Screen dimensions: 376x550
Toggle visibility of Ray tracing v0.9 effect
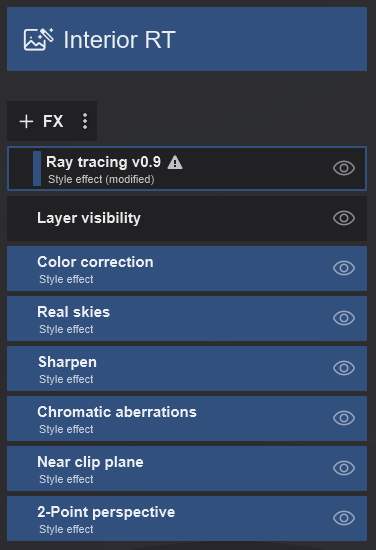click(344, 168)
